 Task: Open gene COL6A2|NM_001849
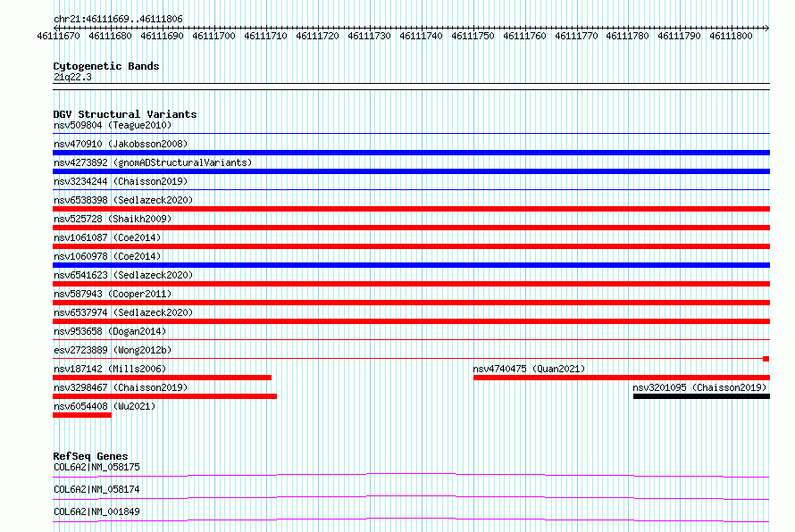96,511
